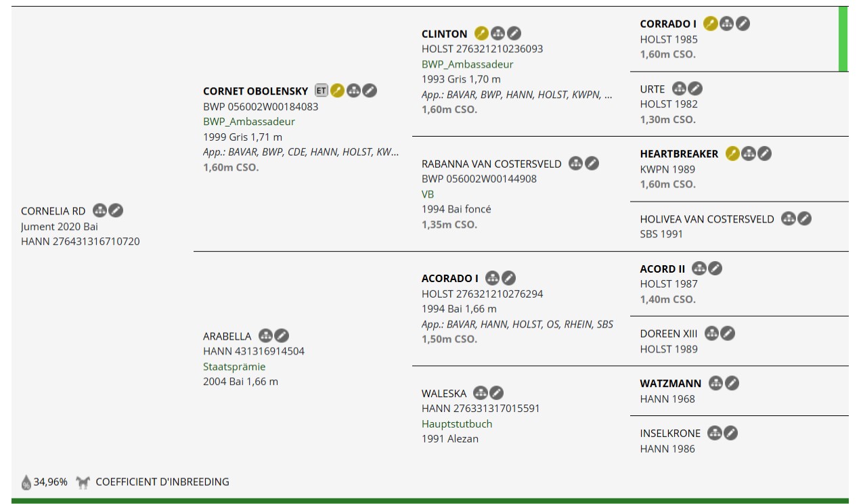Click the green bar beside CORRADO I

click(x=843, y=39)
